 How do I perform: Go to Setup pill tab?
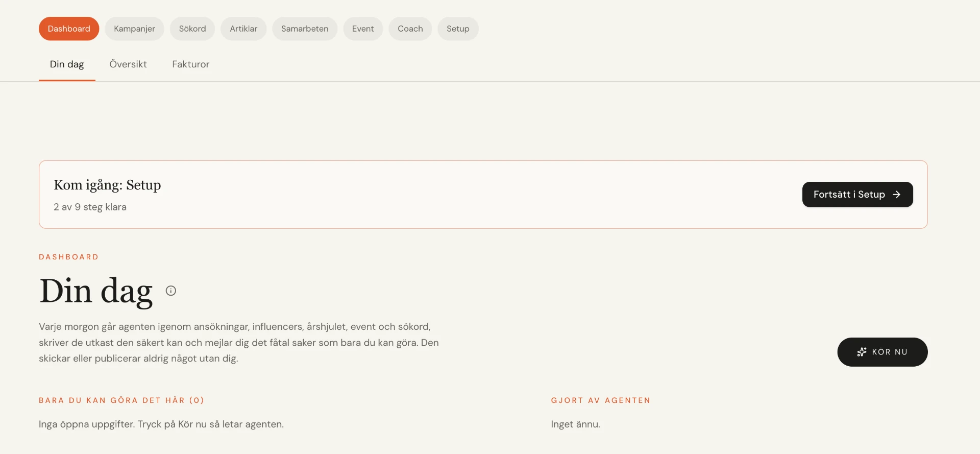(458, 29)
